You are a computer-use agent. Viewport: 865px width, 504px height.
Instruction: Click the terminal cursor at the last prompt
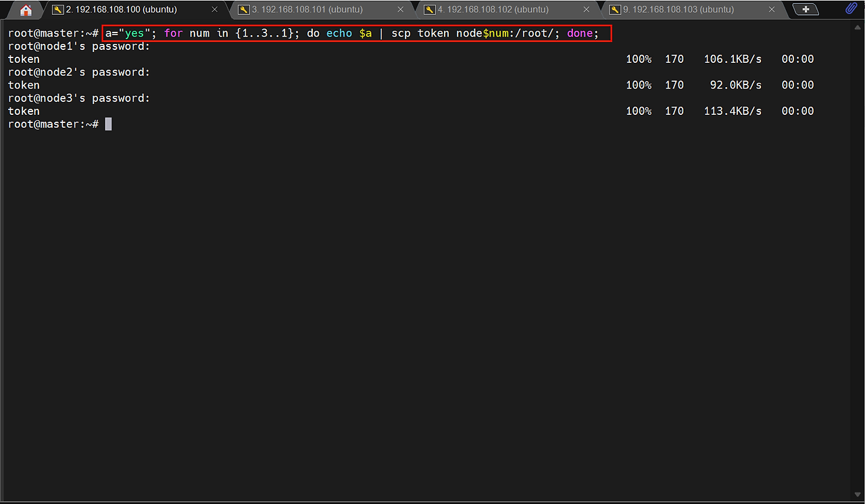108,124
